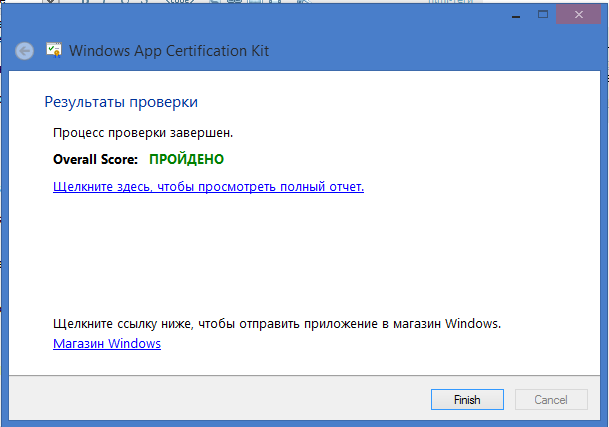The width and height of the screenshot is (609, 427).
Task: Click the Windows App Certification Kit icon
Action: [x=54, y=50]
